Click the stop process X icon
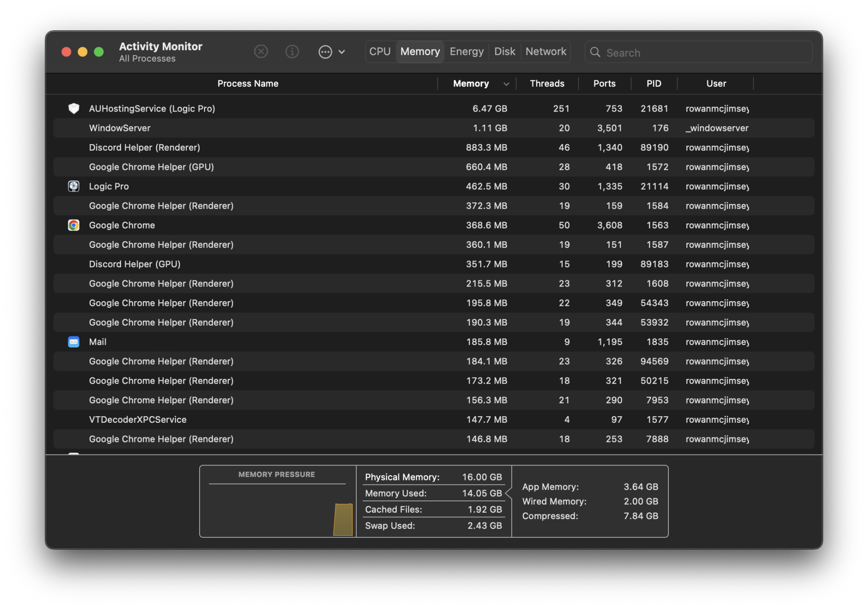Viewport: 868px width, 609px height. (x=261, y=52)
